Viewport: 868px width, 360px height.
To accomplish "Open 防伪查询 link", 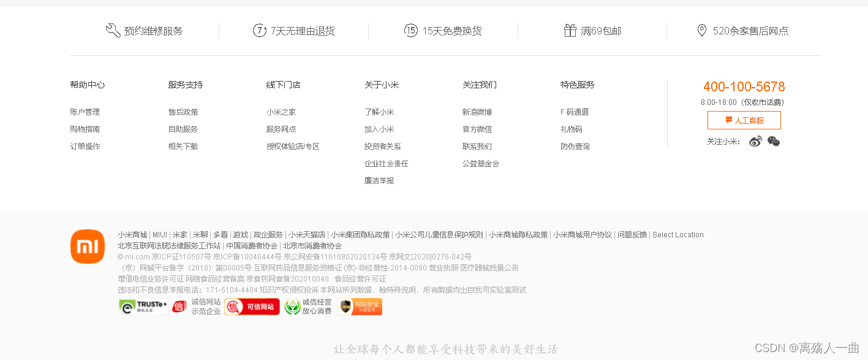I will coord(575,147).
